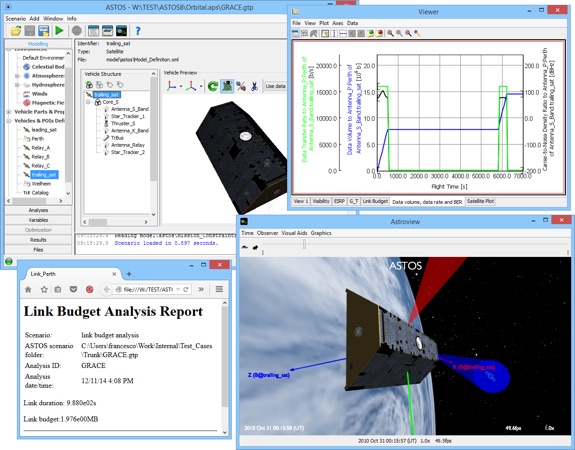Toggle the highlighted camera view icon in Vehicle Preview
This screenshot has width=575, height=450.
[227, 86]
